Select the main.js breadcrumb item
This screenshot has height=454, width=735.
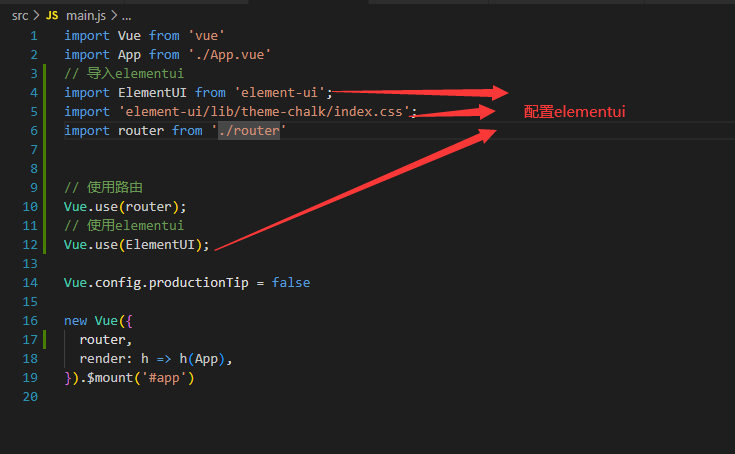(85, 16)
